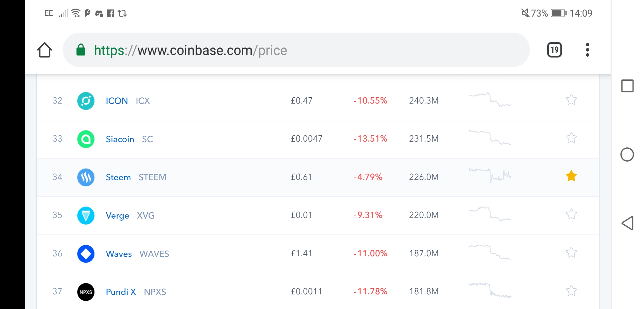Tap the green padlock site security icon

click(81, 50)
